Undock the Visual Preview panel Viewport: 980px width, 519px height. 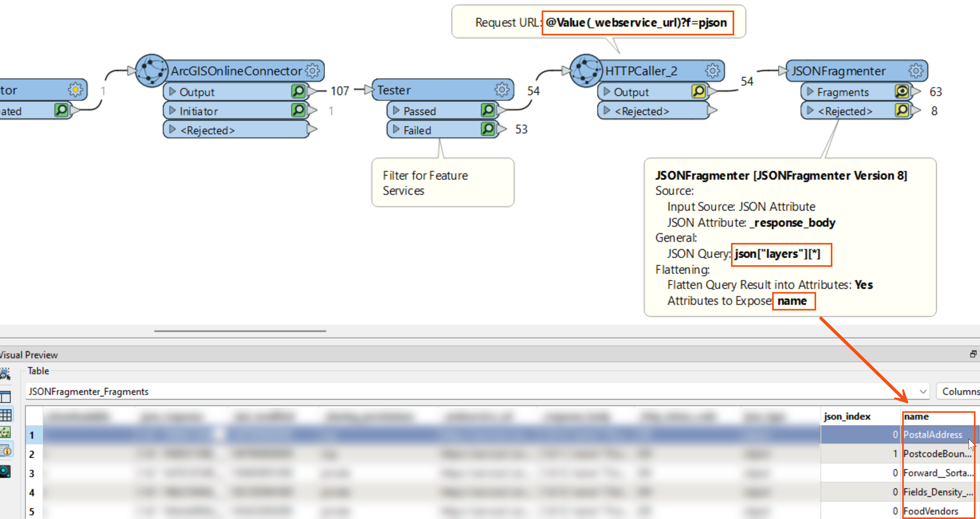[x=973, y=354]
